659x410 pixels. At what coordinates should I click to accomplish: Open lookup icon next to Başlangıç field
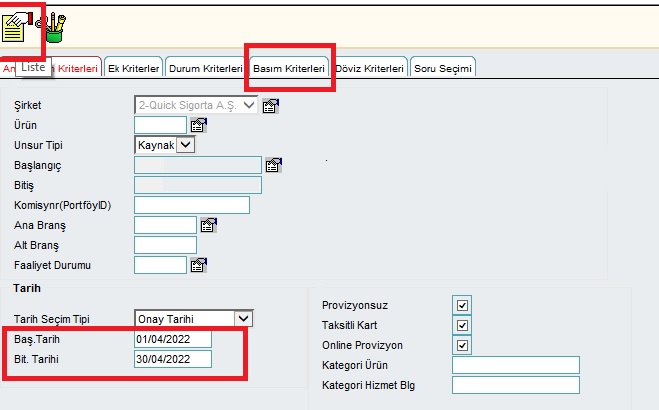point(273,165)
